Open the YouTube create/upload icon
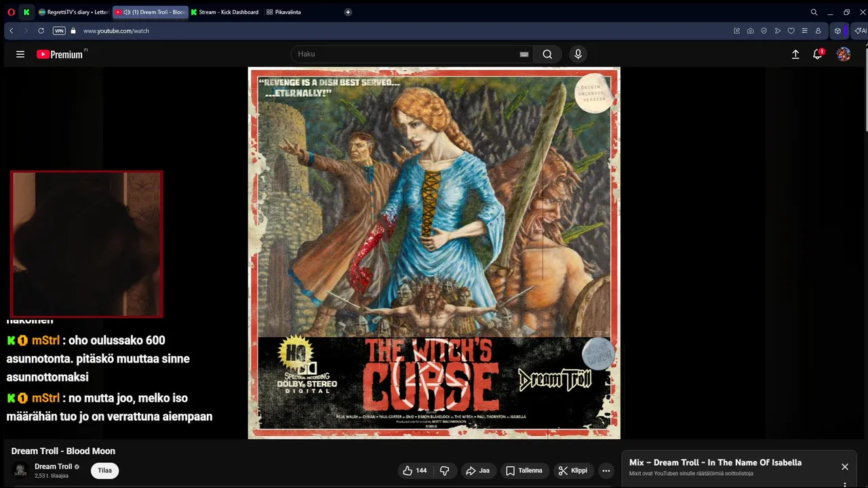The width and height of the screenshot is (868, 488). [795, 54]
